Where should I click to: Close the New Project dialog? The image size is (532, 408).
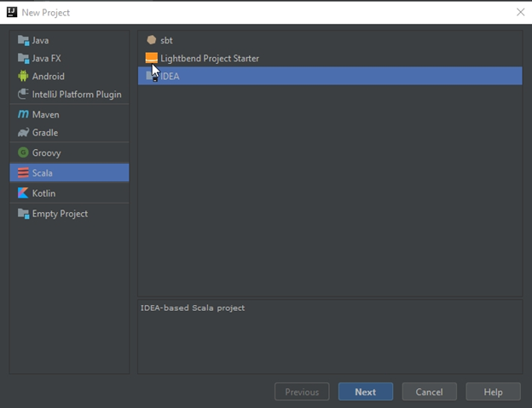click(520, 12)
